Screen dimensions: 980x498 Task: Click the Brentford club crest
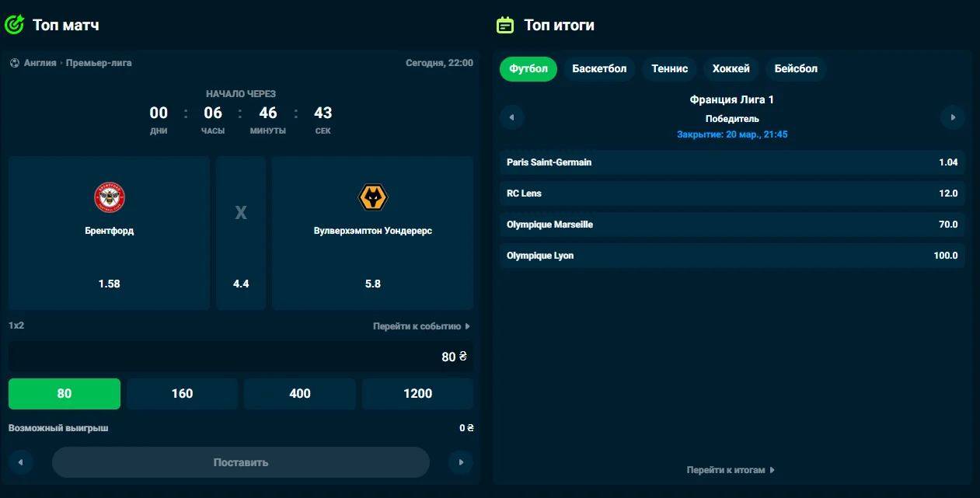[x=110, y=198]
